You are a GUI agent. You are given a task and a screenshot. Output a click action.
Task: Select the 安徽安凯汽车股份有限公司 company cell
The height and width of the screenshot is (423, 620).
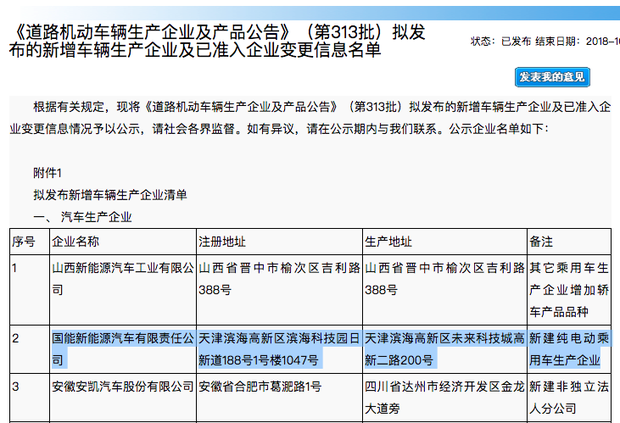pos(122,386)
